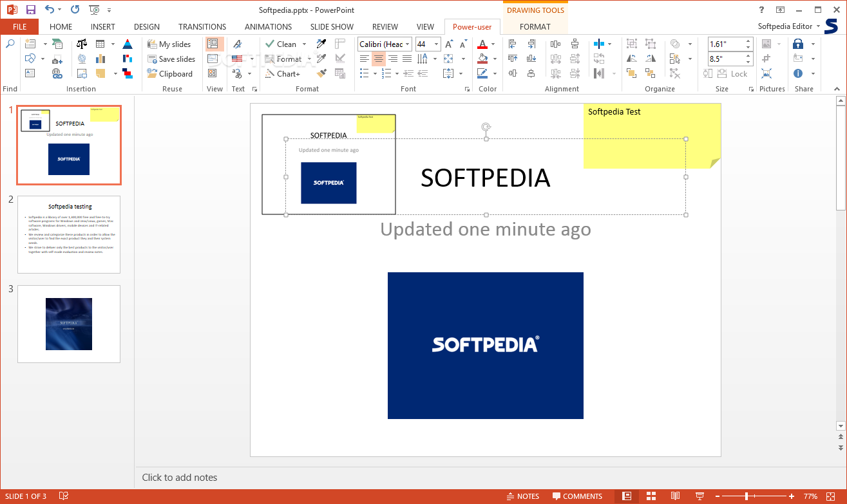Open Drawing Tools FORMAT tab
847x504 pixels.
pyautogui.click(x=535, y=26)
